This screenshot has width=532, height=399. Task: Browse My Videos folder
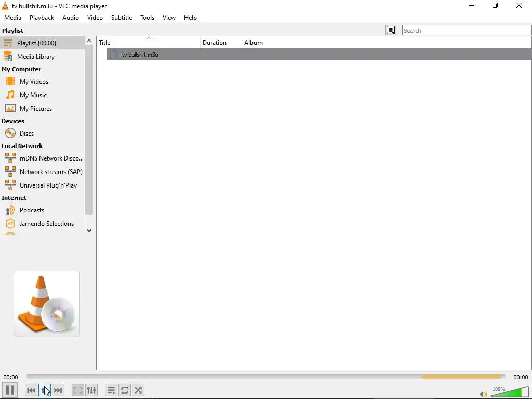(42, 82)
